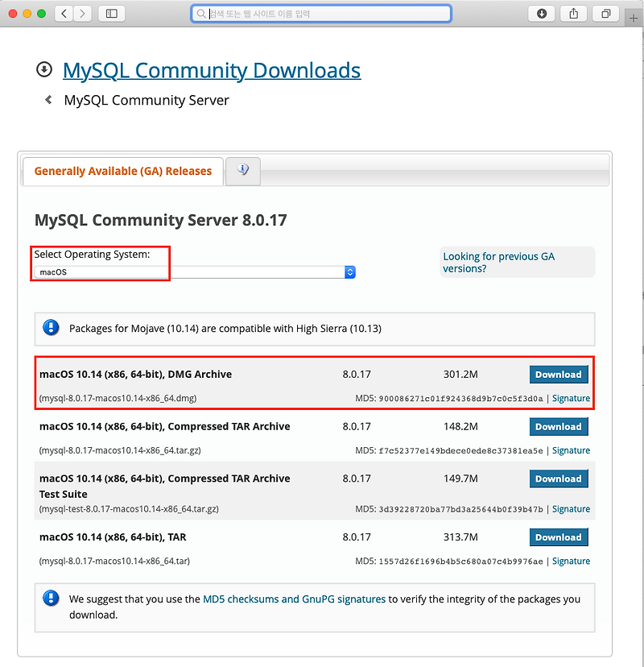This screenshot has height=667, width=644.
Task: Download the macOS DMG Archive
Action: click(558, 374)
